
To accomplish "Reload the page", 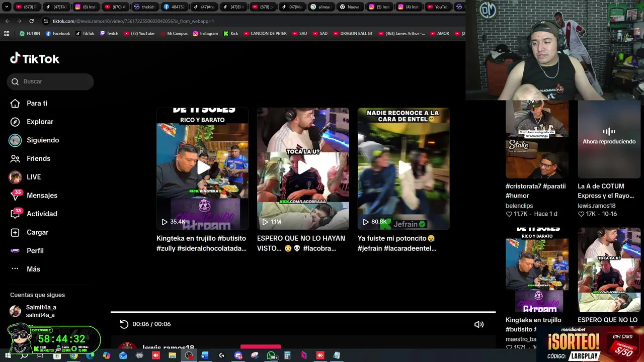I will 31,21.
